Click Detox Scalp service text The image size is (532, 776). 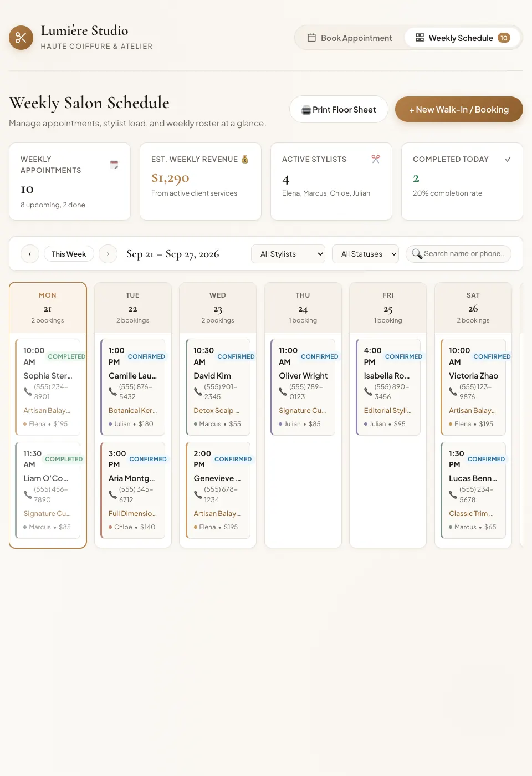[x=217, y=411]
